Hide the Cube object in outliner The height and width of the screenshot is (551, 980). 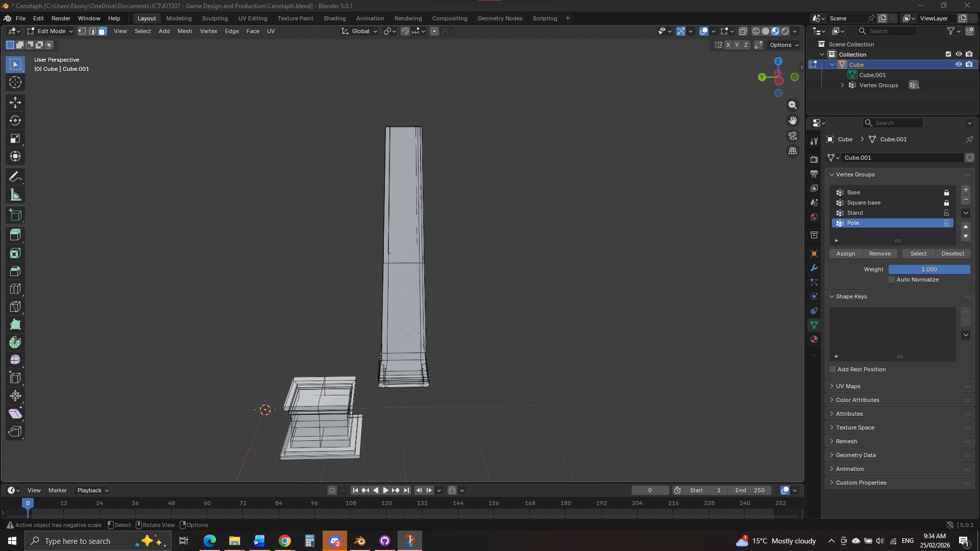point(959,65)
